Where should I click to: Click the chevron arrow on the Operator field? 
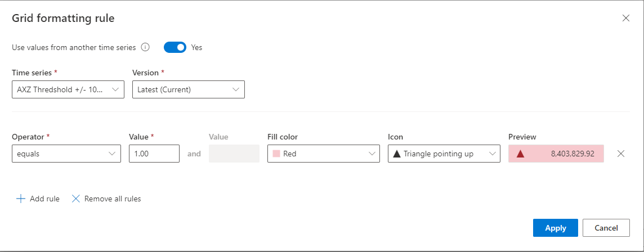pos(111,154)
